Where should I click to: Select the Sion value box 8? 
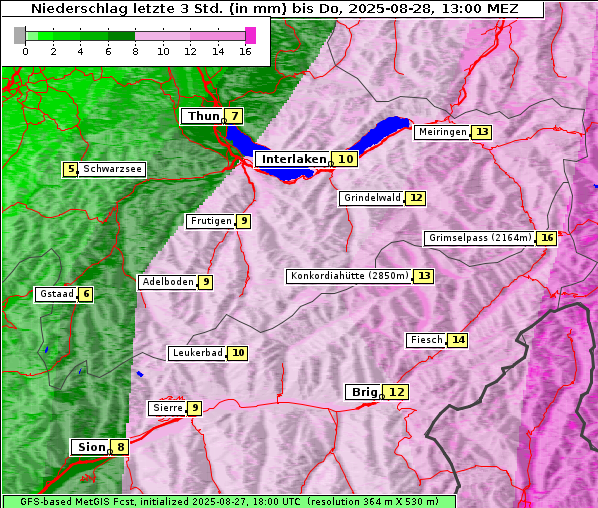[121, 447]
